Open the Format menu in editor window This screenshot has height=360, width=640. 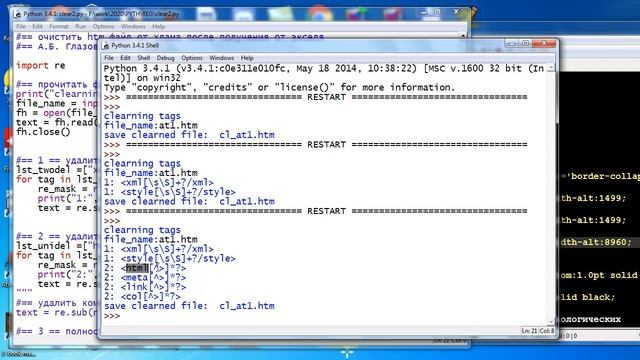(x=59, y=27)
